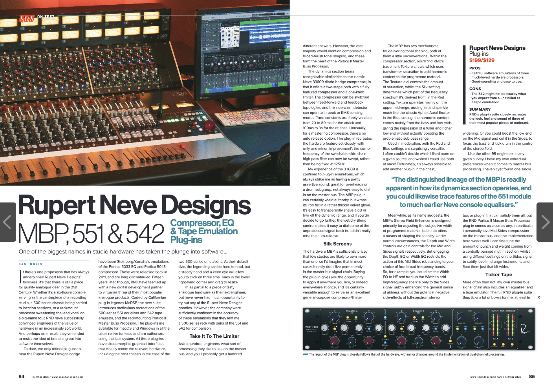Click the pull quote "The distinguished lineage of the MBP"
This screenshot has height=392, width=553.
point(459,192)
